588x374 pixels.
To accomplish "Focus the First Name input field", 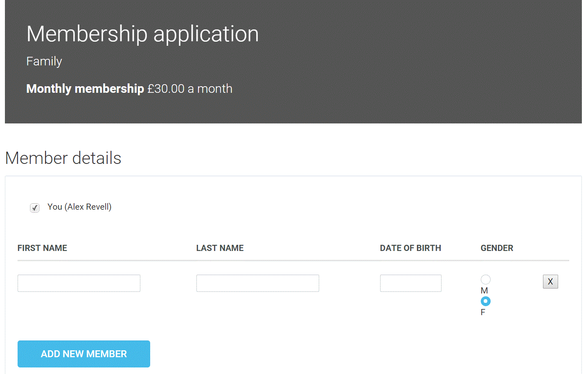I will (x=79, y=283).
